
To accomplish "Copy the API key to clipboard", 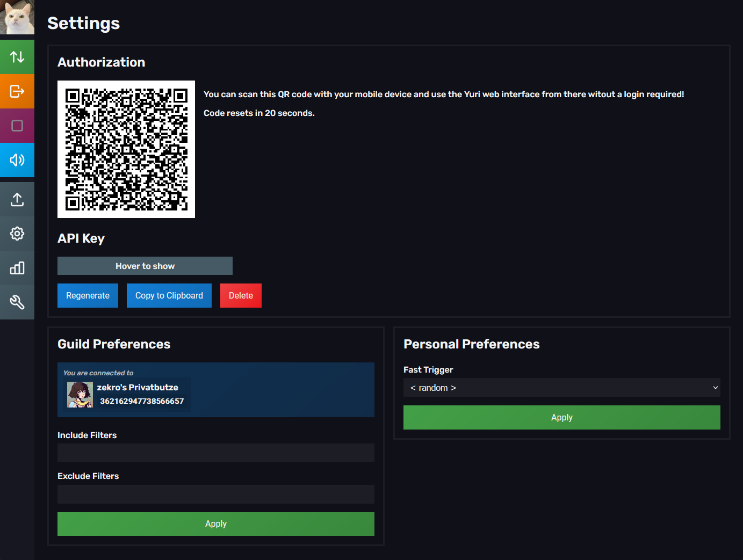I will [169, 295].
